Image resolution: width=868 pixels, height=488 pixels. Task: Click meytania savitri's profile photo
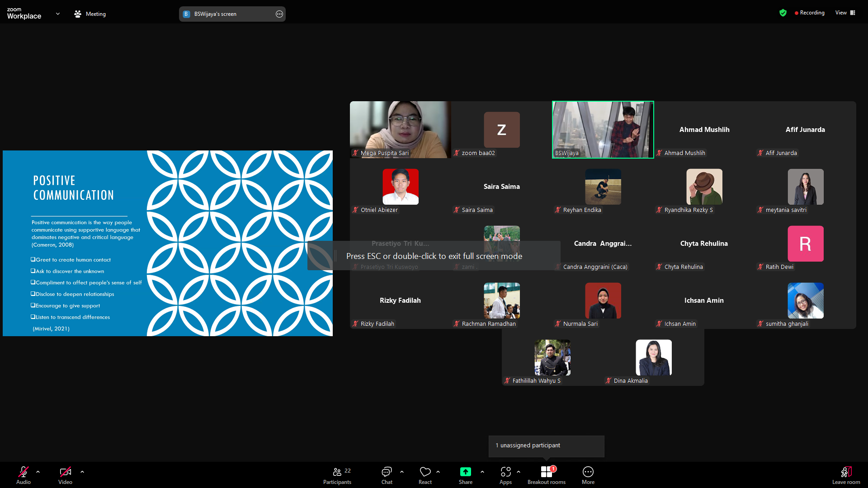coord(806,187)
